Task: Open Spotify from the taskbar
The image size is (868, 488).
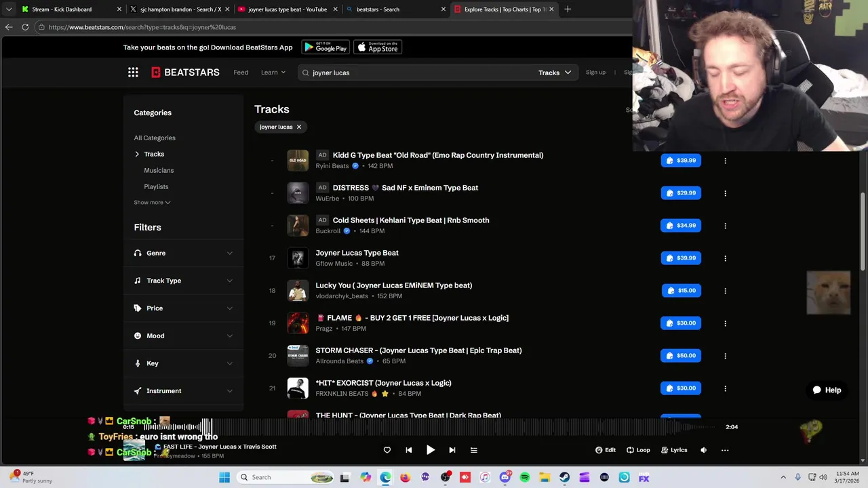Action: pyautogui.click(x=525, y=478)
